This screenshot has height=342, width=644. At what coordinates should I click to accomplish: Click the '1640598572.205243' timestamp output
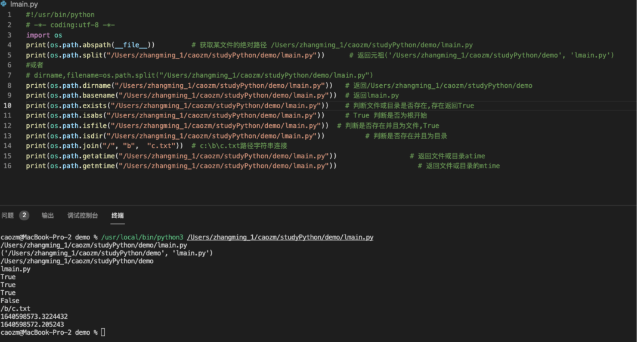32,324
